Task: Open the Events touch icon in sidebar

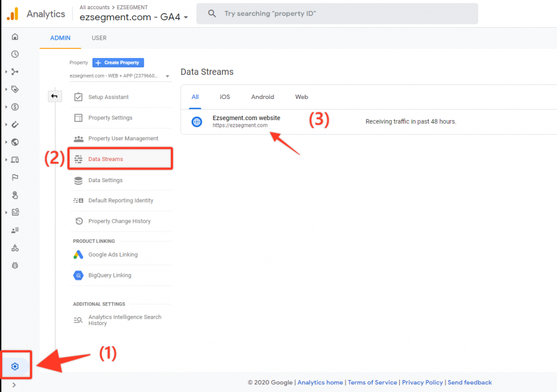Action: point(15,195)
